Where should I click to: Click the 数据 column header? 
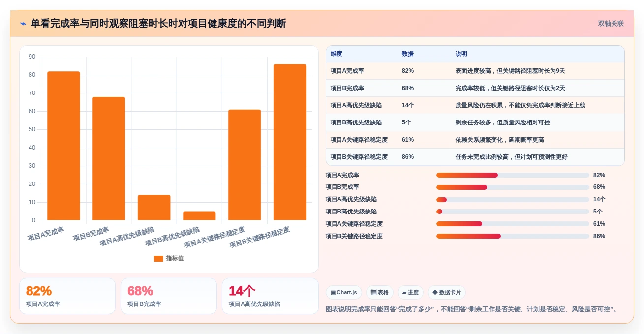point(408,54)
